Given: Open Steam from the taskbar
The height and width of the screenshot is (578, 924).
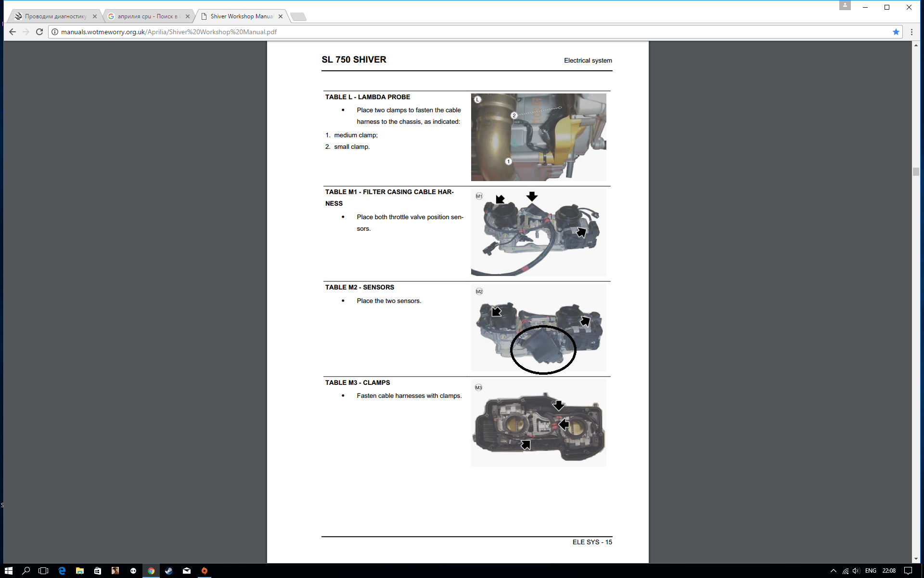Looking at the screenshot, I should [x=168, y=570].
